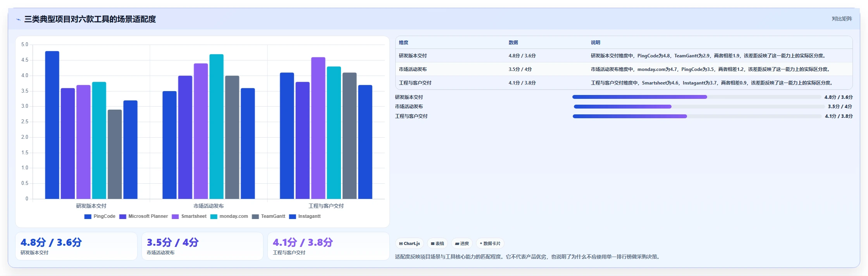Viewport: 868px width, 276px height.
Task: Click the monday.com bar in 市场活动发布 group
Action: (217, 126)
